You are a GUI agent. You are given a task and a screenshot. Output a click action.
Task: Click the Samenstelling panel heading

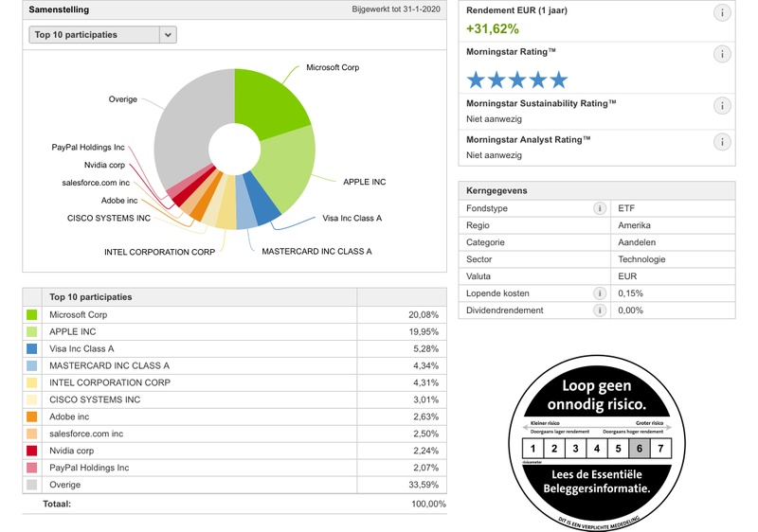tap(59, 9)
